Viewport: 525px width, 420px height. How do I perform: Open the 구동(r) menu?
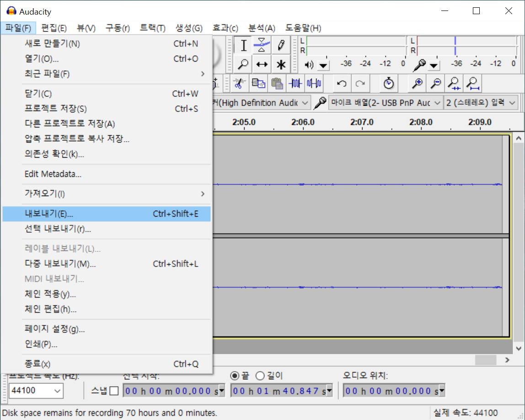tap(118, 28)
